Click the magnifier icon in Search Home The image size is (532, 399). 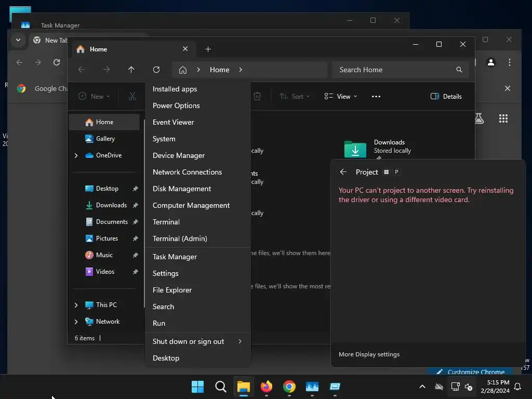pos(459,70)
